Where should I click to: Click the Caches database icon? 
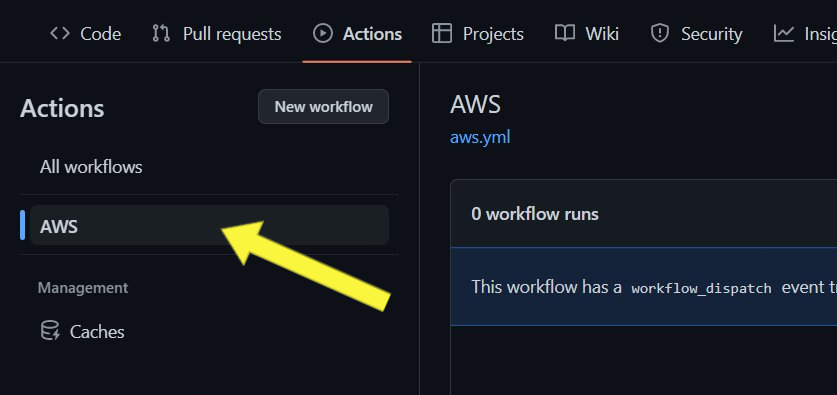[x=50, y=331]
